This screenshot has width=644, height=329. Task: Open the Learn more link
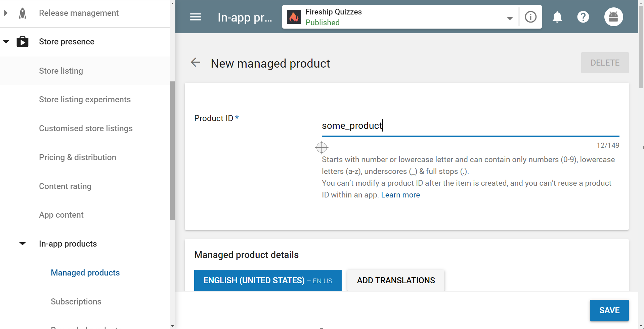click(x=400, y=195)
